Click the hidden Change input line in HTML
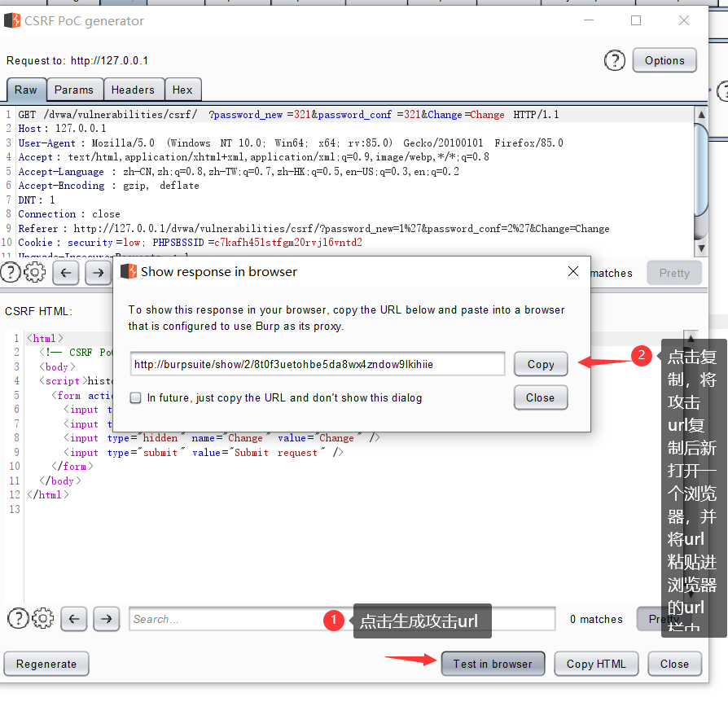This screenshot has height=702, width=728. coord(221,438)
